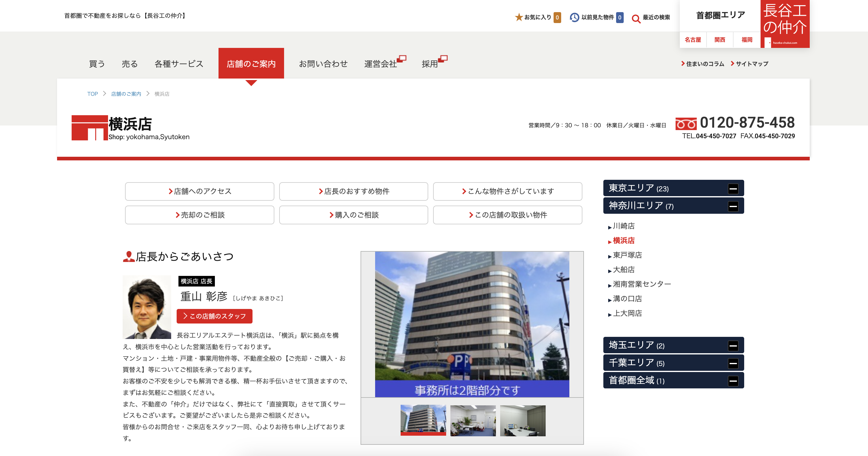
Task: Click external window icon beside 採用
Action: [443, 59]
